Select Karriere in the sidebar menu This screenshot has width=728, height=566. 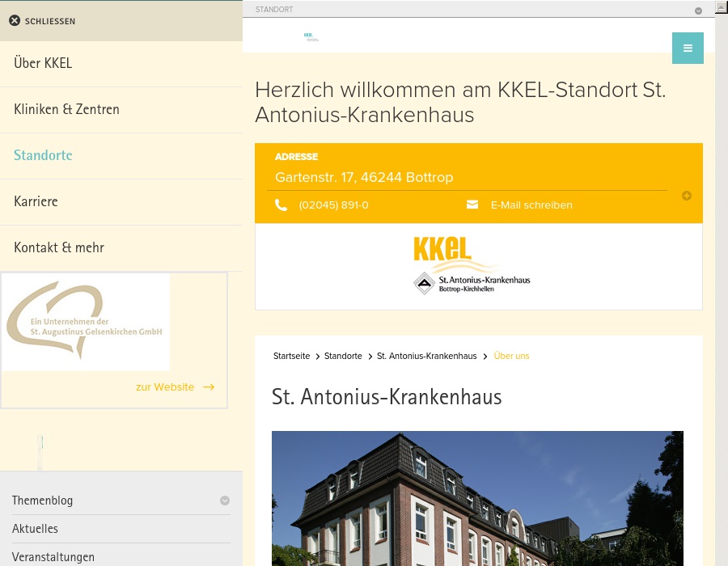36,201
